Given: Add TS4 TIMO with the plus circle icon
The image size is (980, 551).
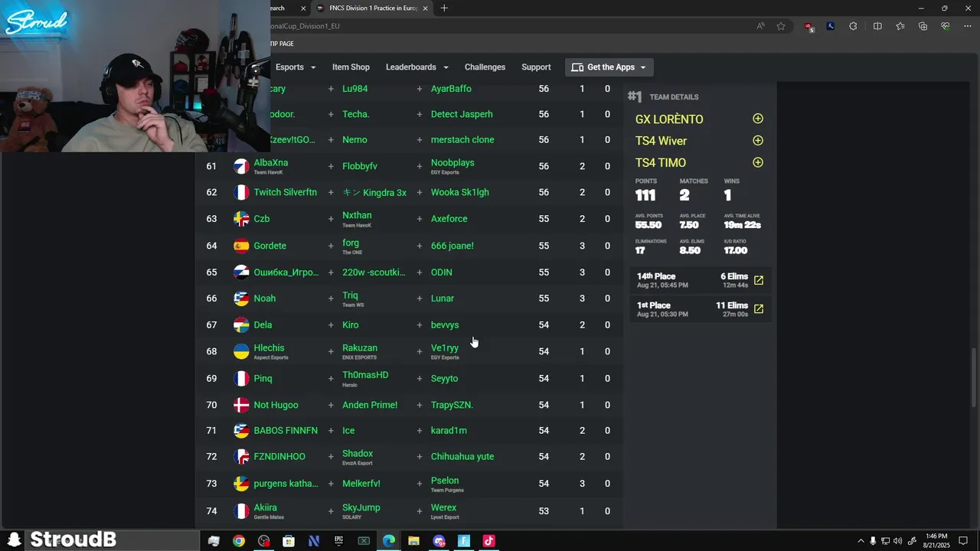Looking at the screenshot, I should (758, 162).
